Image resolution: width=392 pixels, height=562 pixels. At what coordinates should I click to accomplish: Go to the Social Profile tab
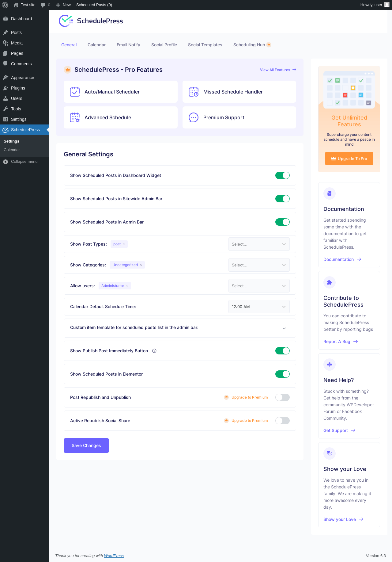point(164,45)
